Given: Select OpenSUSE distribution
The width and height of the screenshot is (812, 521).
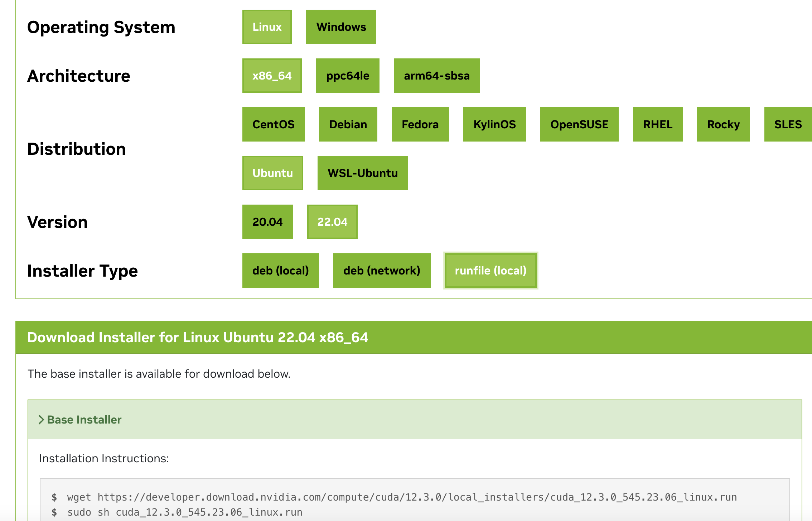Looking at the screenshot, I should (x=579, y=124).
